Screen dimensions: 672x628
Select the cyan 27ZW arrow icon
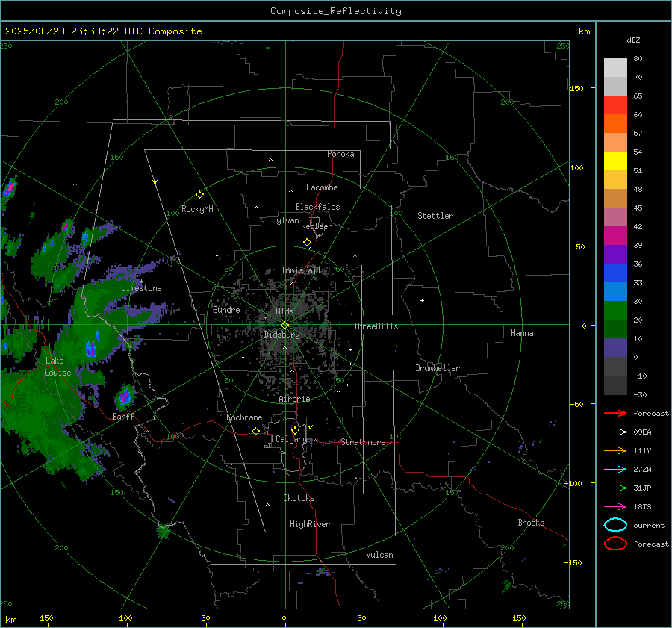(615, 470)
